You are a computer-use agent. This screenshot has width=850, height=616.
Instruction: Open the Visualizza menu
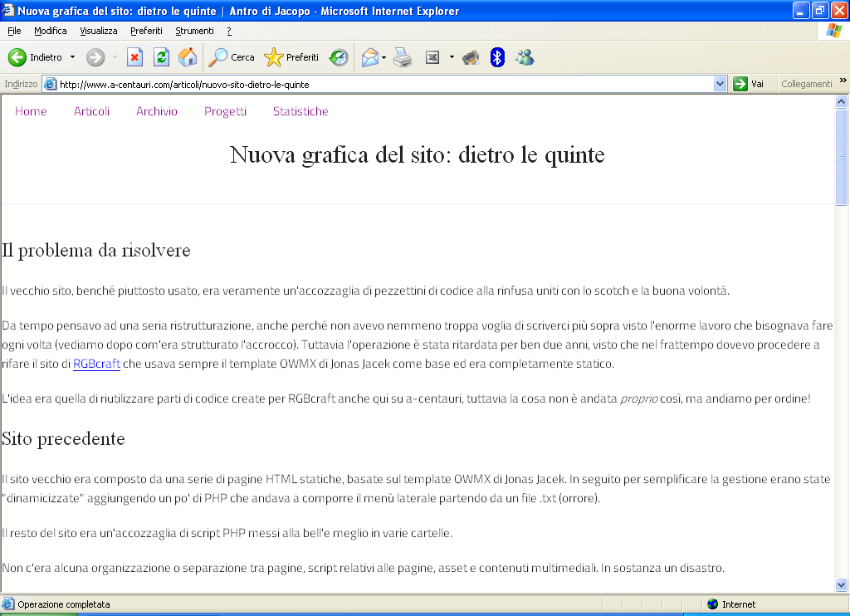point(99,31)
